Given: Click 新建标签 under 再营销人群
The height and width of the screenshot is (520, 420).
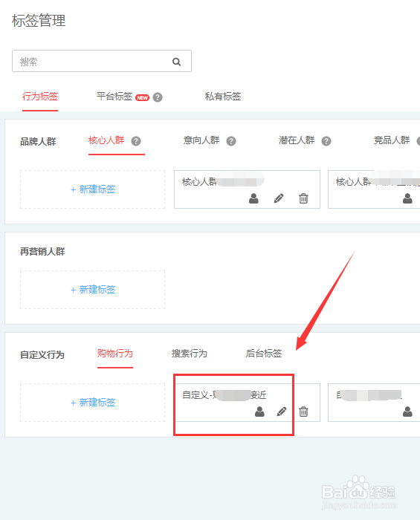Looking at the screenshot, I should click(93, 290).
